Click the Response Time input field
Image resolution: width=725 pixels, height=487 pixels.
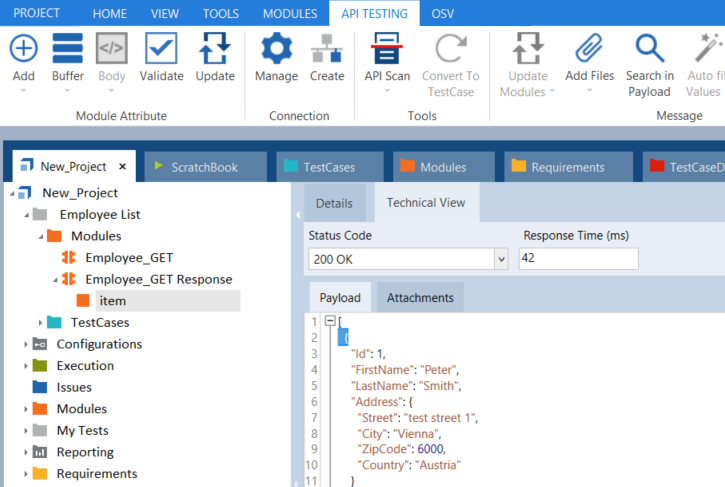[578, 259]
